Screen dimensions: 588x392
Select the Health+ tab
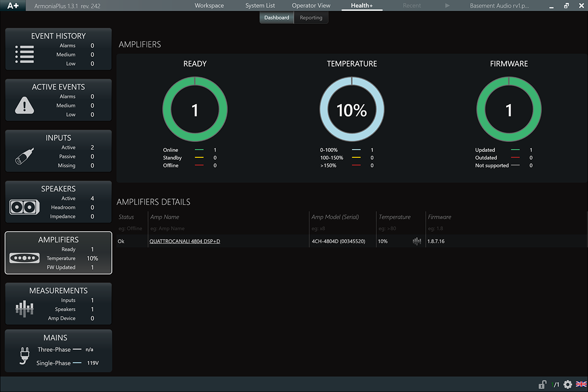click(x=362, y=5)
